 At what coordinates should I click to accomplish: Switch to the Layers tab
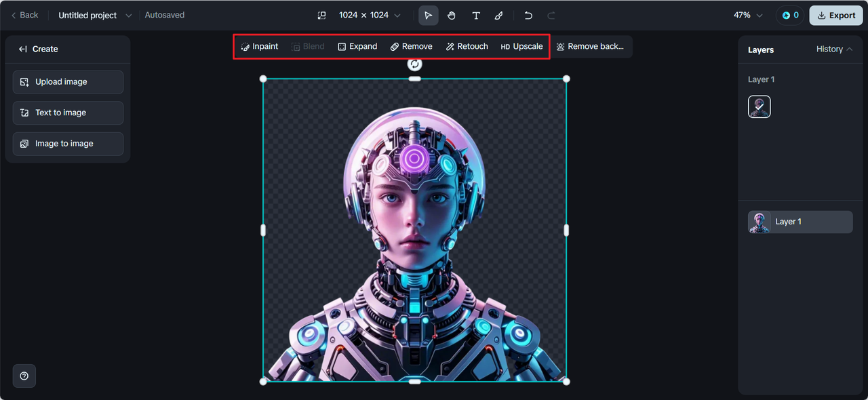click(x=761, y=49)
